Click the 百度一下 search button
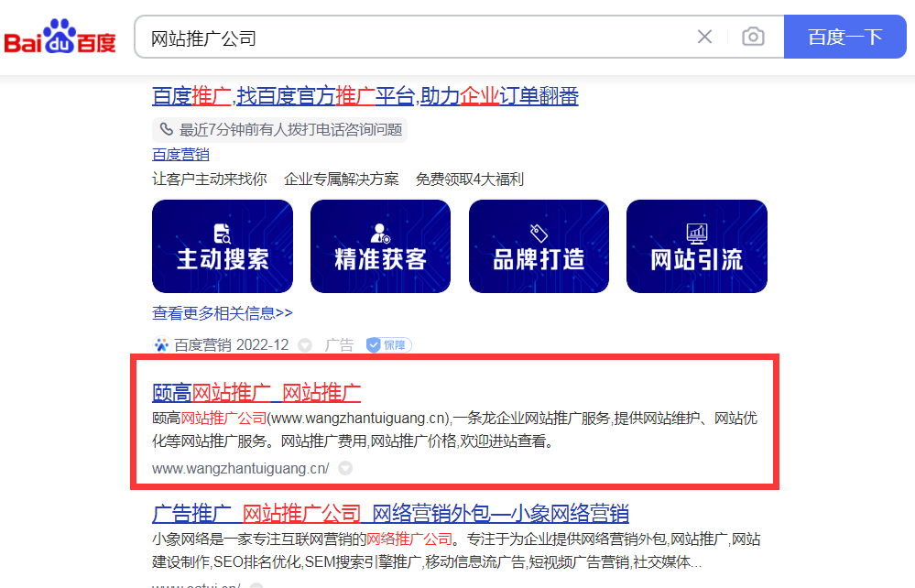 click(x=845, y=37)
